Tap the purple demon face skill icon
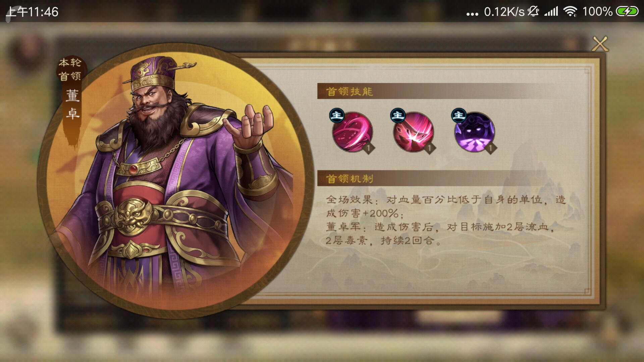The width and height of the screenshot is (644, 362). point(474,132)
